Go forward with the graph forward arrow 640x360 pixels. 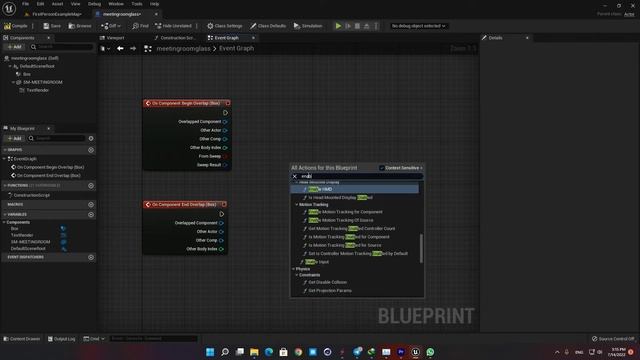[133, 49]
